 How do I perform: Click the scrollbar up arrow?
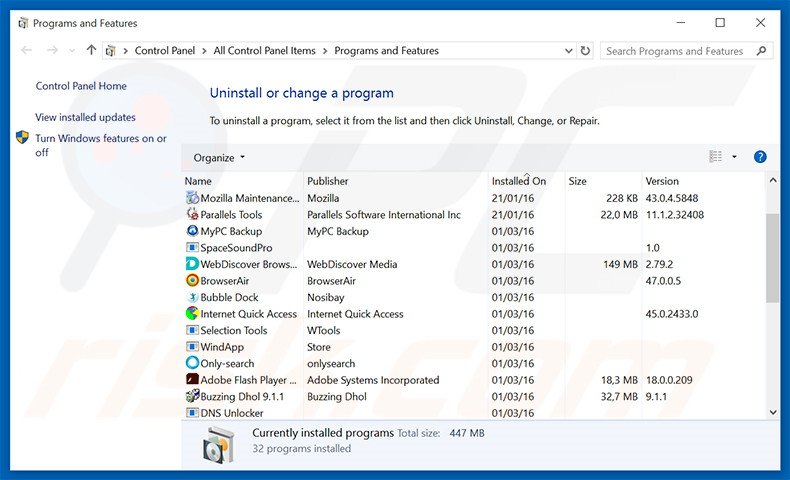coord(773,180)
